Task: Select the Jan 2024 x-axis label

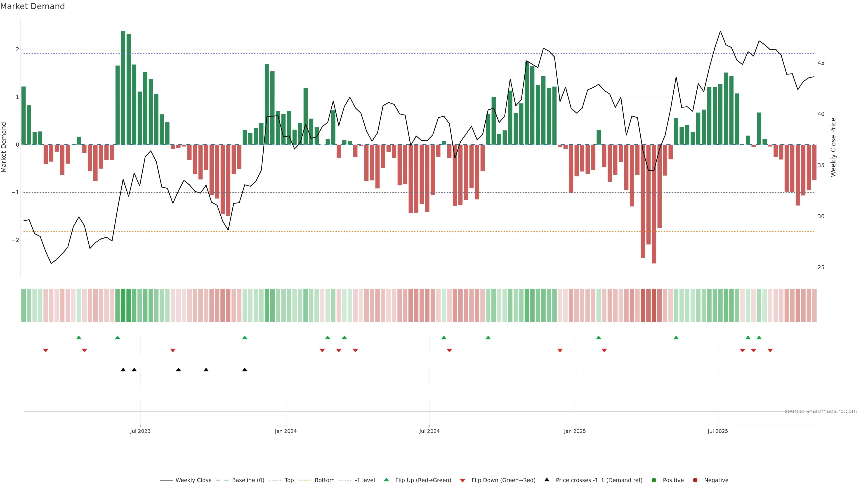Action: point(285,432)
